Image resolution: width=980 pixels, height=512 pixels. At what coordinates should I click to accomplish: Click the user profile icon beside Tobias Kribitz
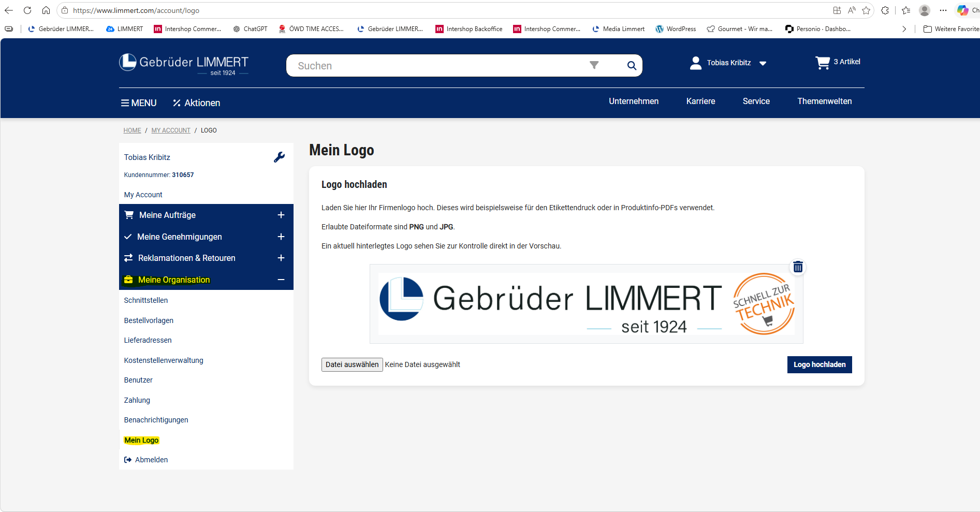696,63
